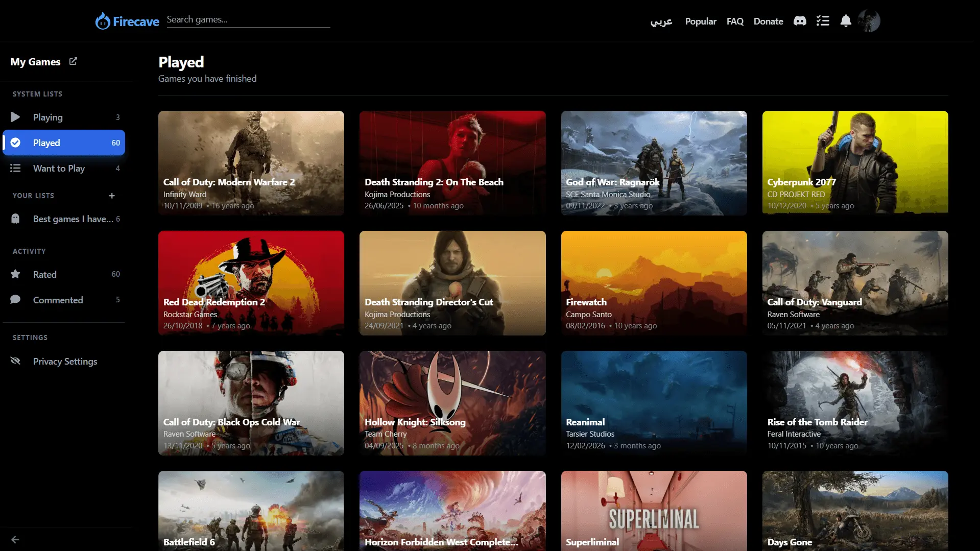Select the Played list
This screenshot has height=551, width=980.
pos(64,142)
